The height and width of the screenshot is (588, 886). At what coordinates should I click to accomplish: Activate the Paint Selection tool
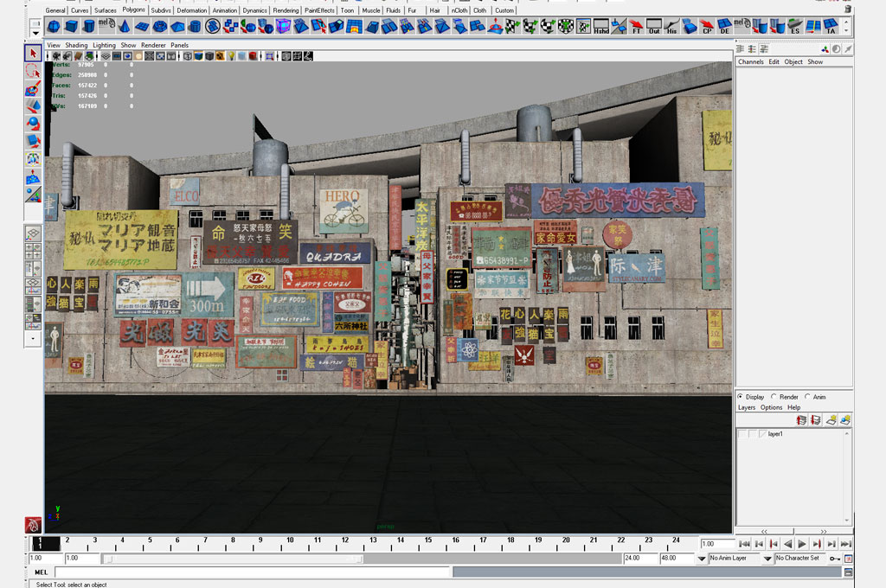(33, 89)
